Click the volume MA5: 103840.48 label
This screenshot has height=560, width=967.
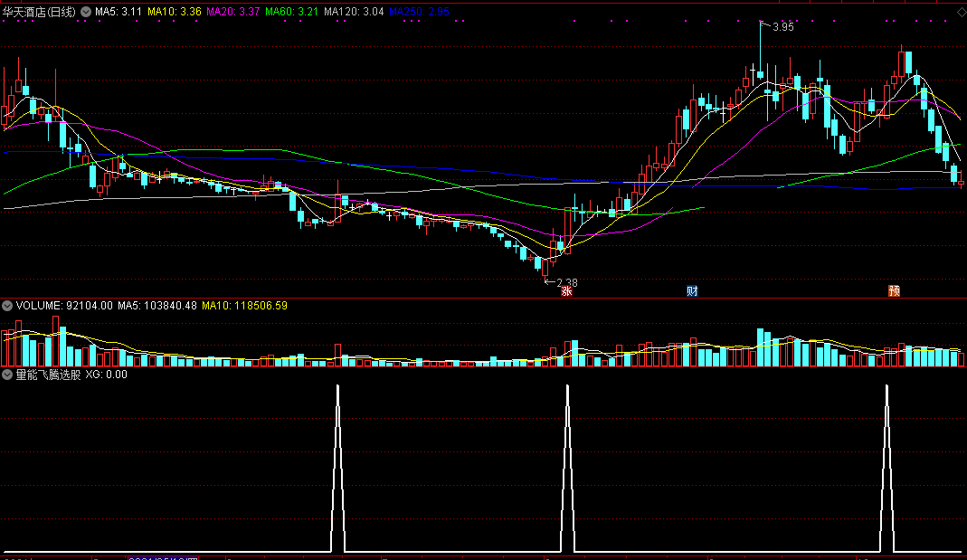157,305
